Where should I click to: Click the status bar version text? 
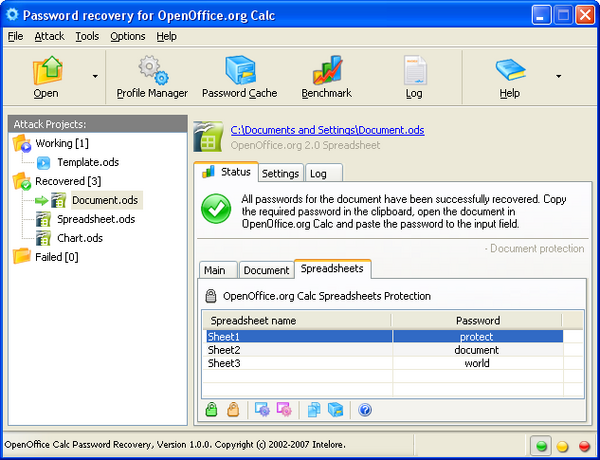pos(175,445)
